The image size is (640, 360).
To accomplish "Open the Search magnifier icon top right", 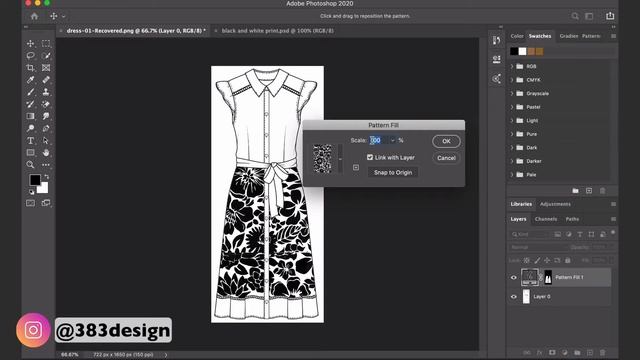I will point(575,16).
